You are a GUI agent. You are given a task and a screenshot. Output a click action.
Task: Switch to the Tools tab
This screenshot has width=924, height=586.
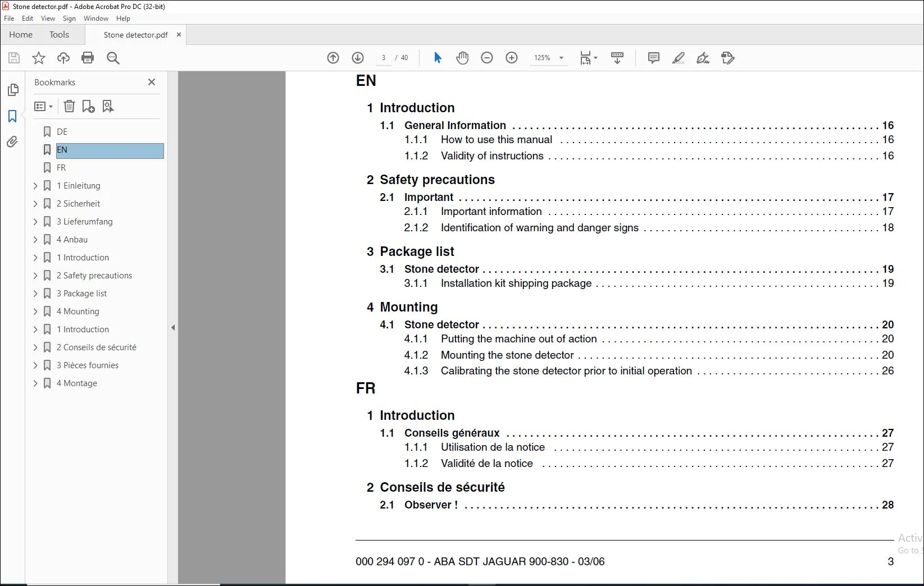click(59, 34)
